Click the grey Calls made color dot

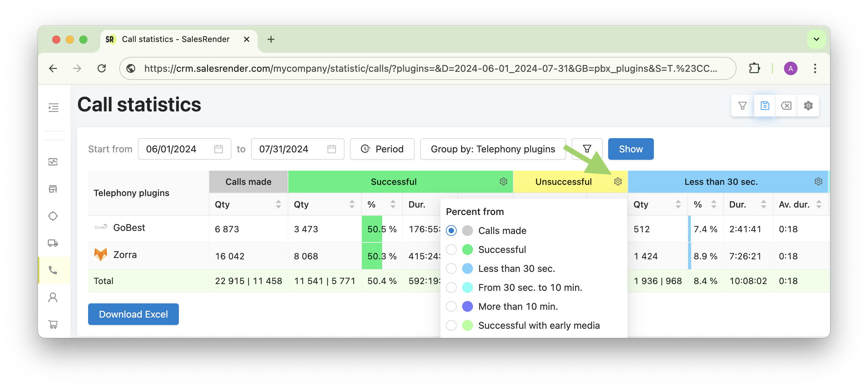[468, 231]
